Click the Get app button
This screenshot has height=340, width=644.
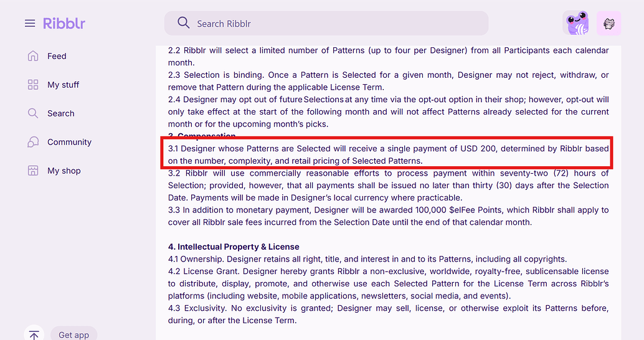pyautogui.click(x=73, y=334)
